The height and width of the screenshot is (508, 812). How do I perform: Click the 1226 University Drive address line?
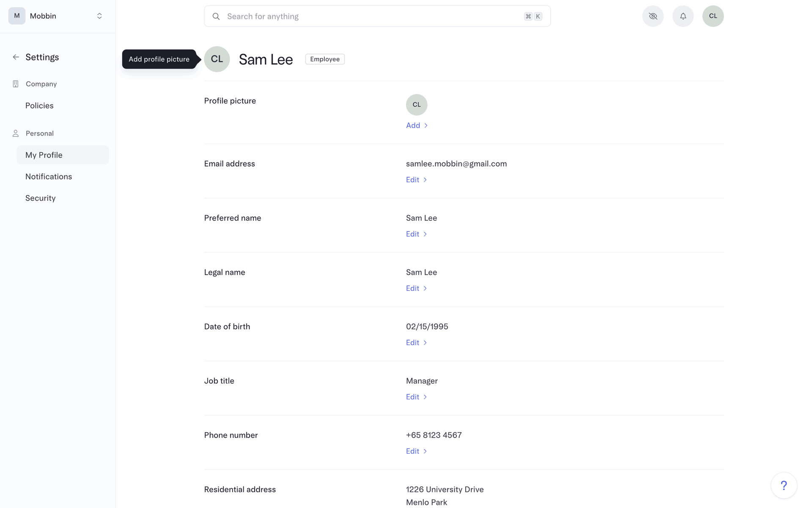[445, 489]
